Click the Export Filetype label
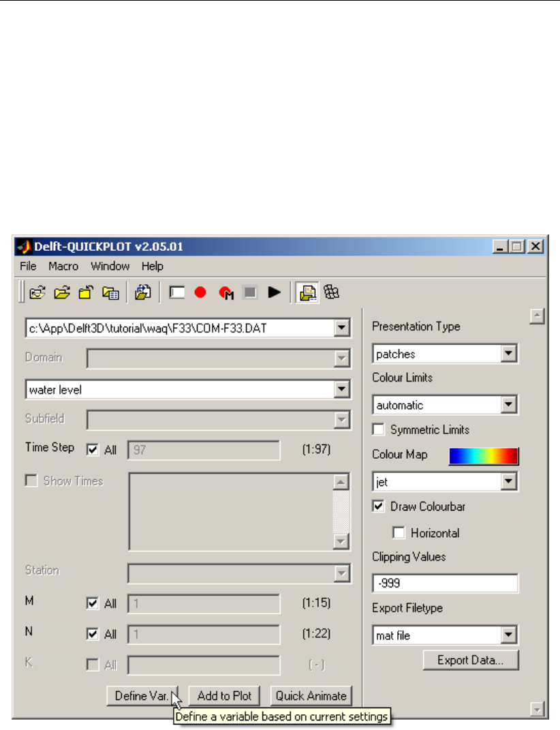560x730 pixels. tap(407, 608)
